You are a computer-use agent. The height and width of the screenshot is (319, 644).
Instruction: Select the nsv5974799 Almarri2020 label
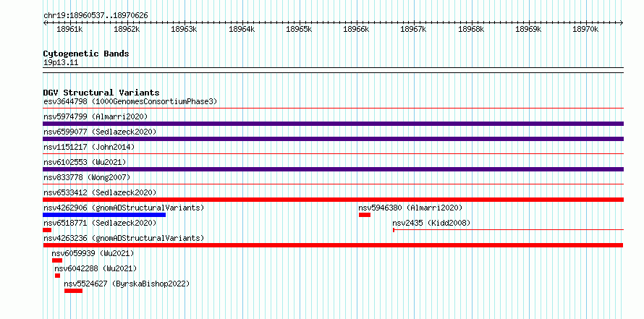[x=96, y=116]
